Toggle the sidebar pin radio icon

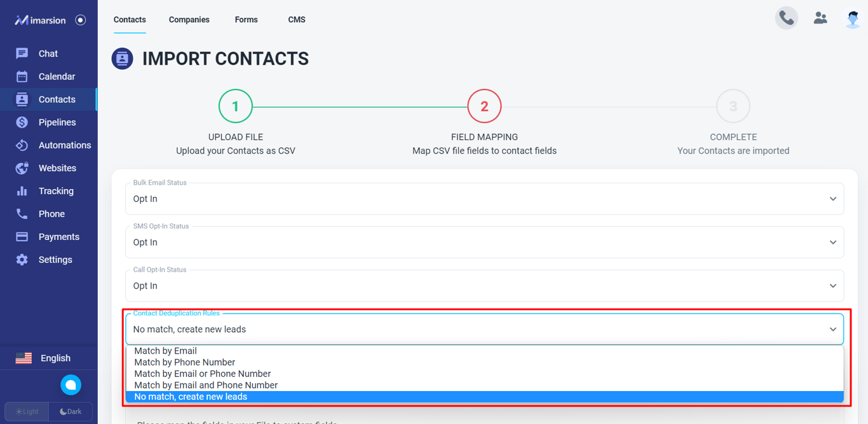[80, 20]
